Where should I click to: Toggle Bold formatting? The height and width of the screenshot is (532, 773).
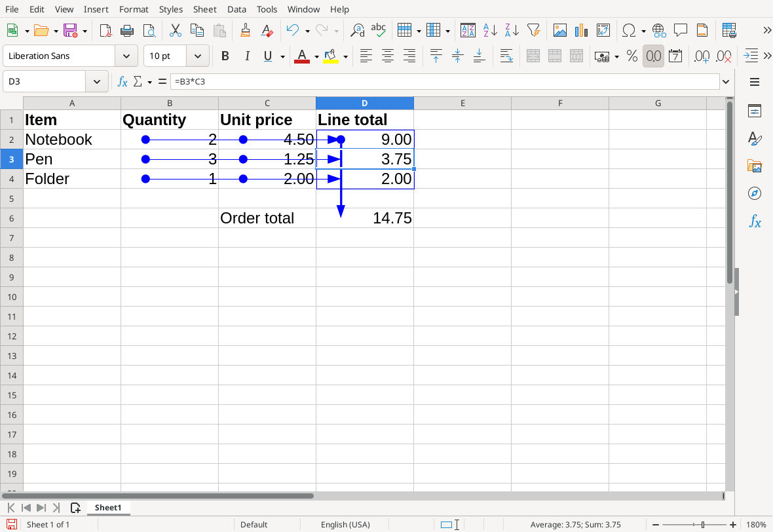point(225,56)
